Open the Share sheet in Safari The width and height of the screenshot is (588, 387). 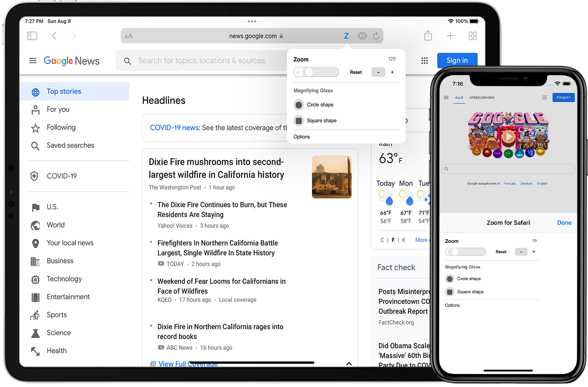[x=428, y=36]
